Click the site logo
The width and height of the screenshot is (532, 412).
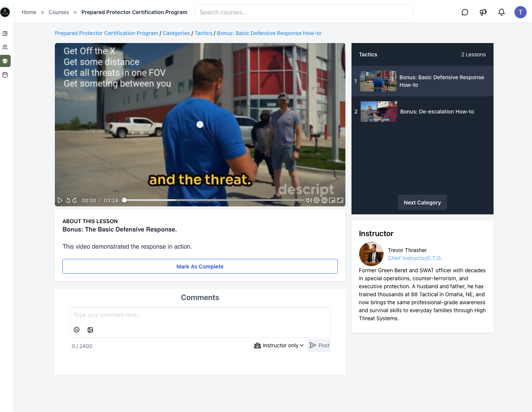[x=5, y=12]
